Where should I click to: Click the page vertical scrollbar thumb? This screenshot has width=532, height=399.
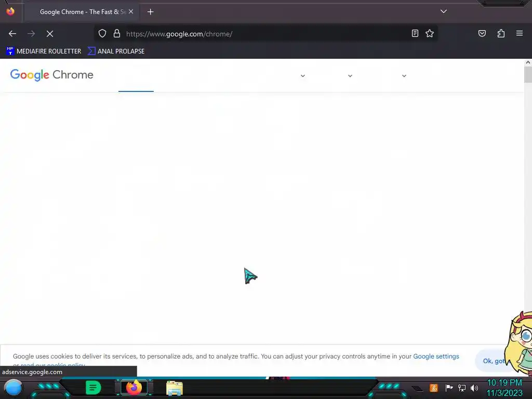point(528,74)
